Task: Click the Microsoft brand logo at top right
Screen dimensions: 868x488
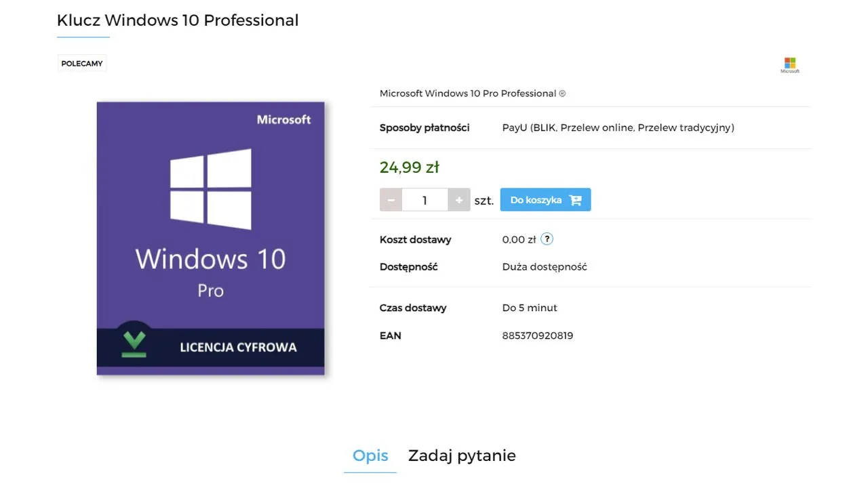Action: (790, 64)
